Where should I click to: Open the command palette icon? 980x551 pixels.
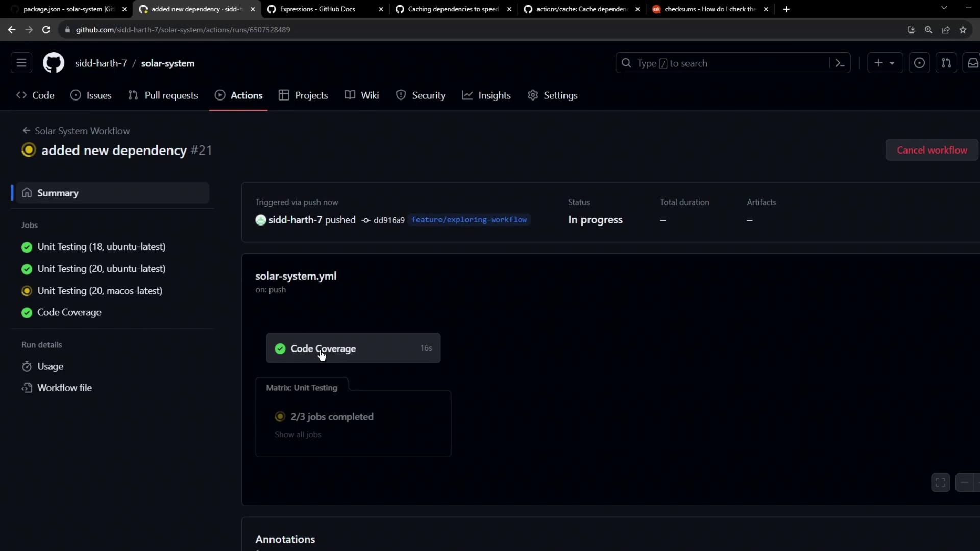840,63
